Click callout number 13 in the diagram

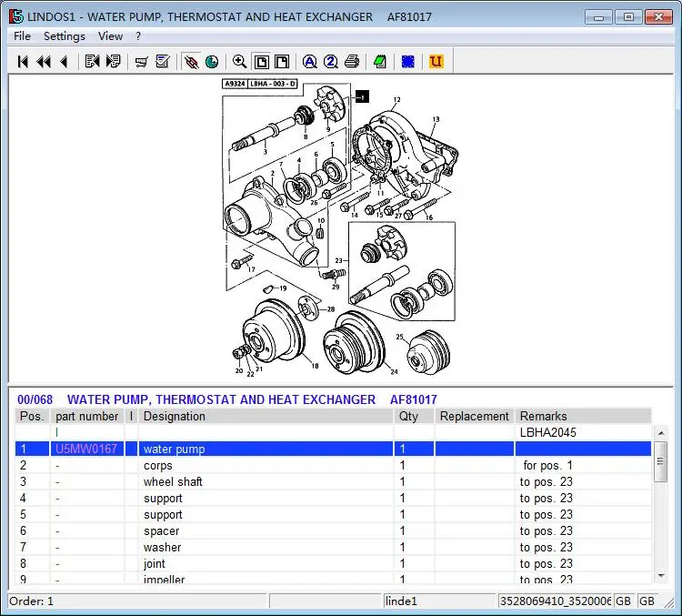click(x=436, y=119)
